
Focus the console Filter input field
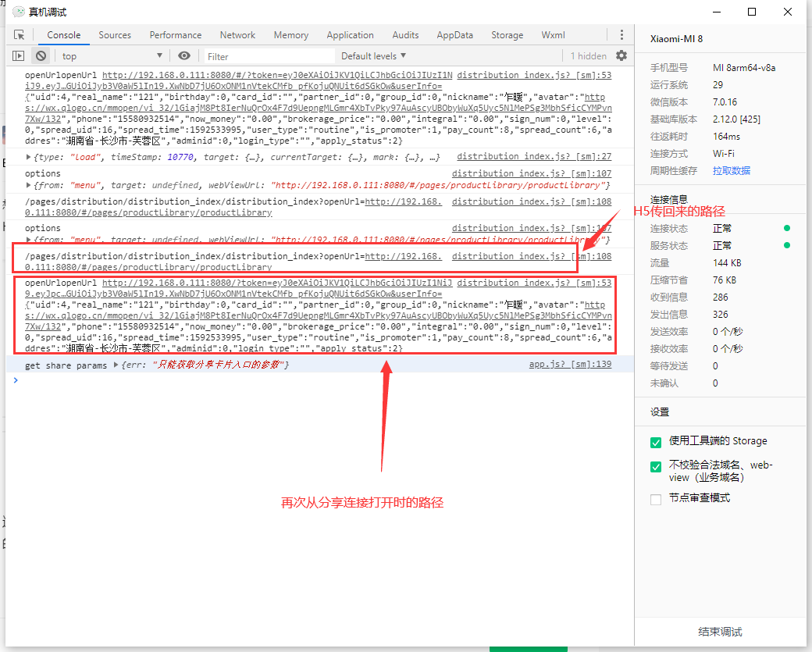click(269, 56)
